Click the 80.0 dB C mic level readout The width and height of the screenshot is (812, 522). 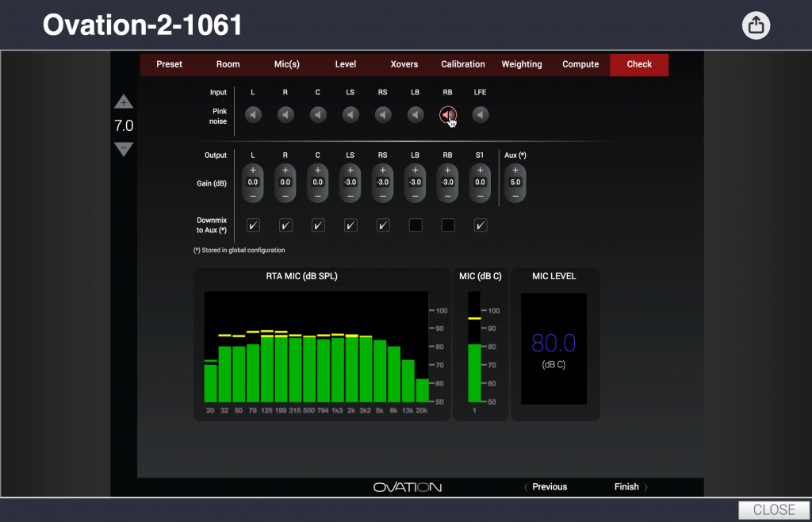[x=553, y=344]
